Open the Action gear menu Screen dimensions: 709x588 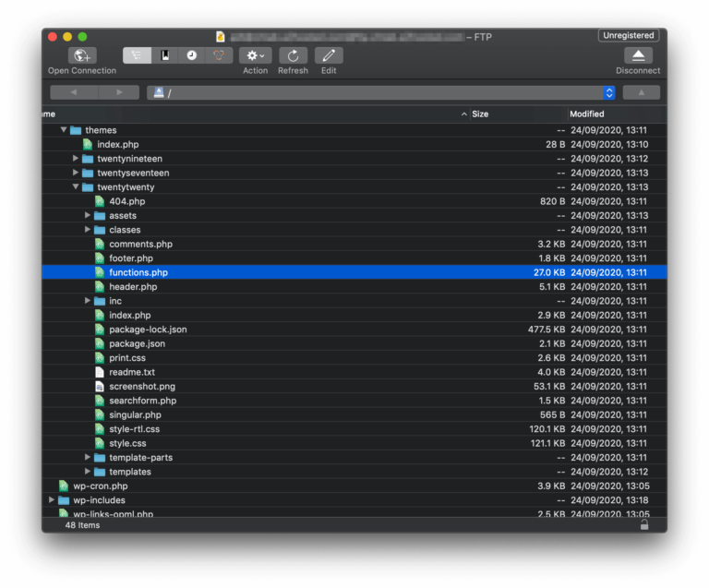tap(256, 55)
